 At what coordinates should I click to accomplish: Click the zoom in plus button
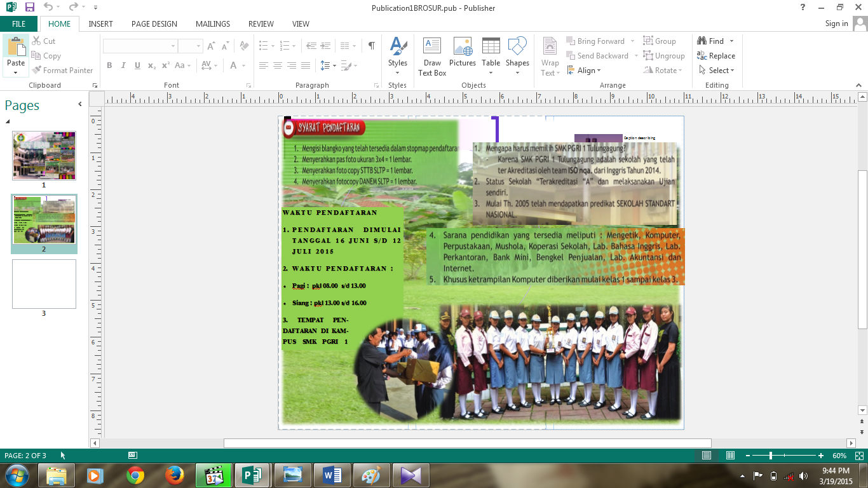tap(821, 456)
